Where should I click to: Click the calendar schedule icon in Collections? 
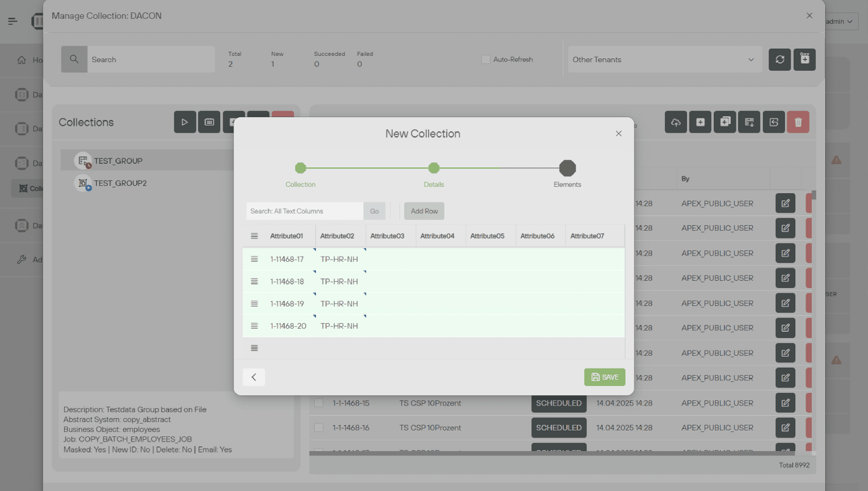coord(209,122)
